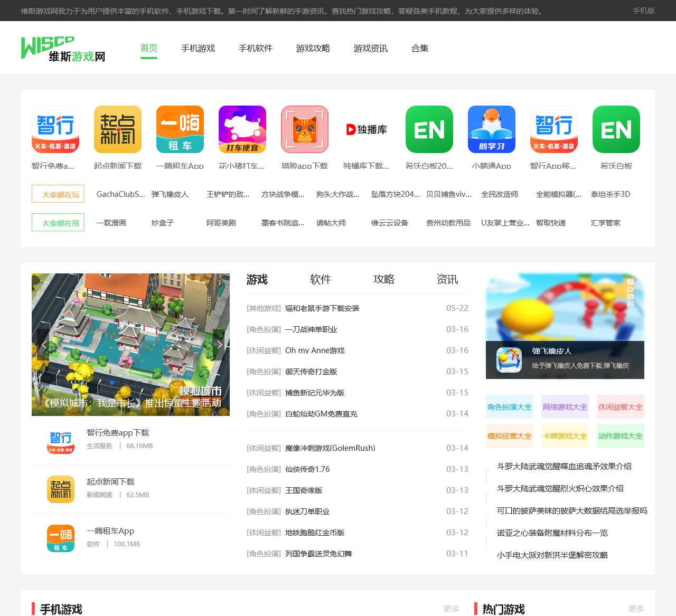
Task: Open 猫和老鼠手游下载安装 article
Action: coord(322,308)
